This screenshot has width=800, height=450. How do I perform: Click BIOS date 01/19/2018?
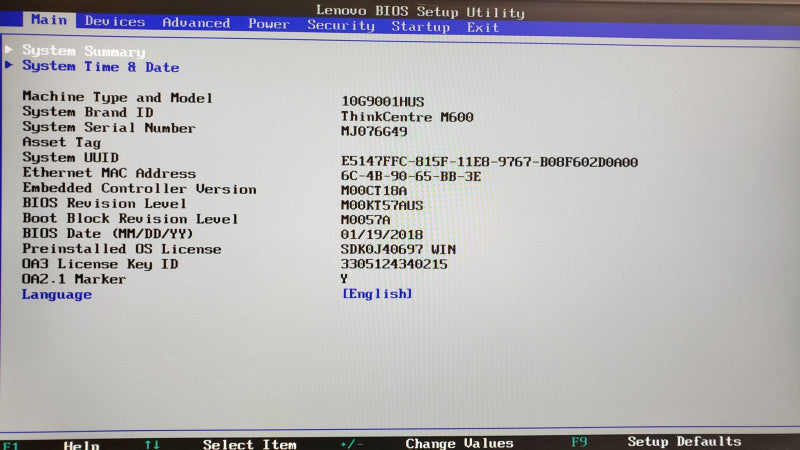(x=382, y=235)
